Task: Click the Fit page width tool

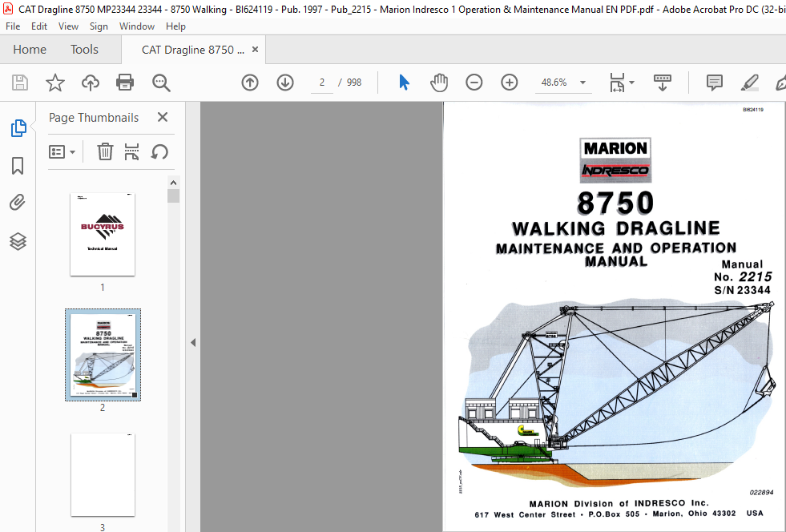Action: coord(617,83)
